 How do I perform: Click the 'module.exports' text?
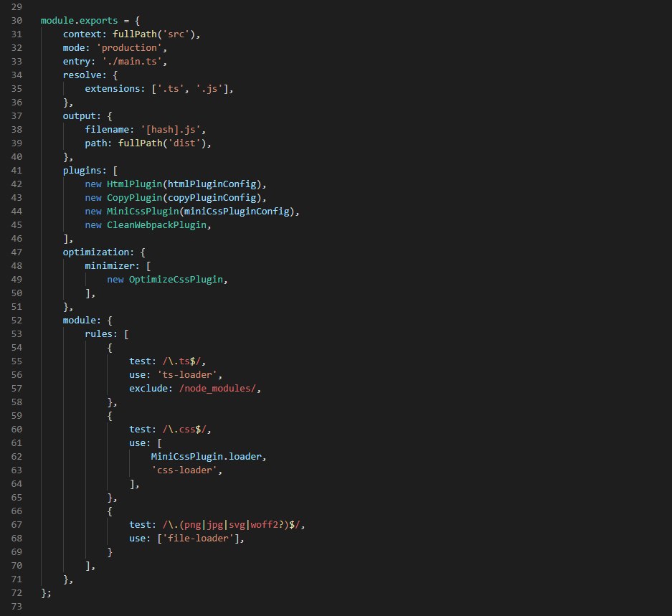point(79,21)
